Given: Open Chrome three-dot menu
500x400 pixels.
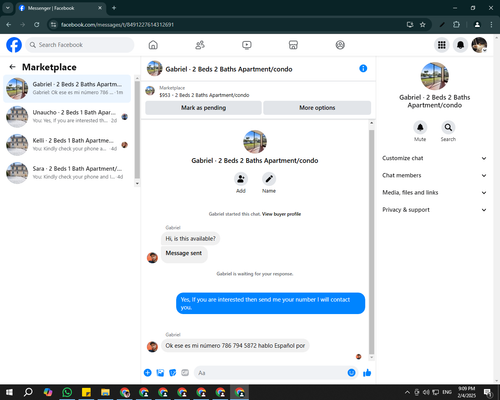Looking at the screenshot, I should (491, 25).
